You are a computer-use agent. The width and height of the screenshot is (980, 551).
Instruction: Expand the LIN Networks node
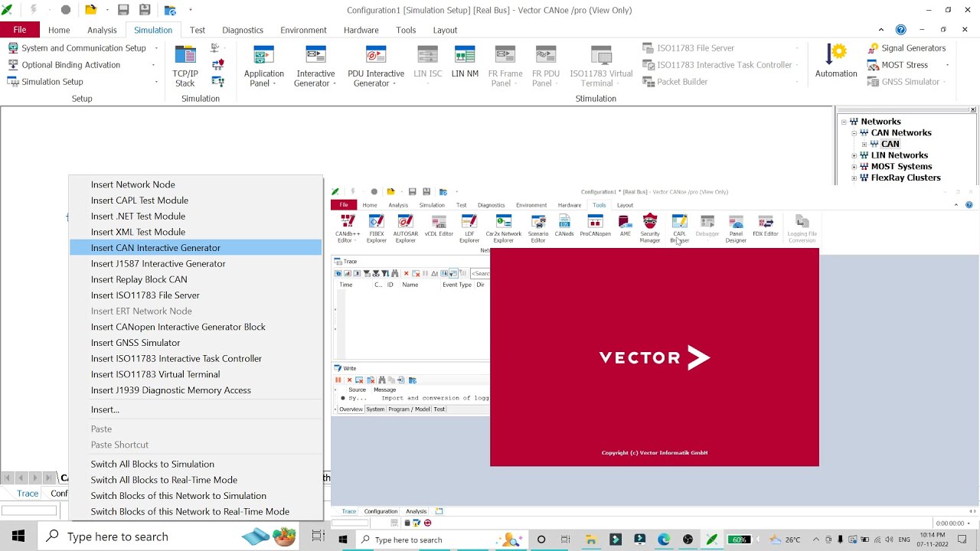(854, 155)
